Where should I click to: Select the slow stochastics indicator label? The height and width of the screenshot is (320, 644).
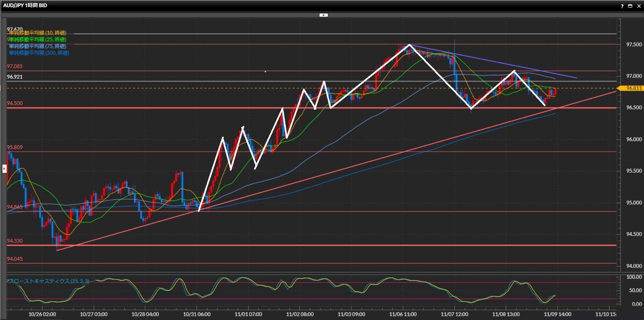coord(49,281)
